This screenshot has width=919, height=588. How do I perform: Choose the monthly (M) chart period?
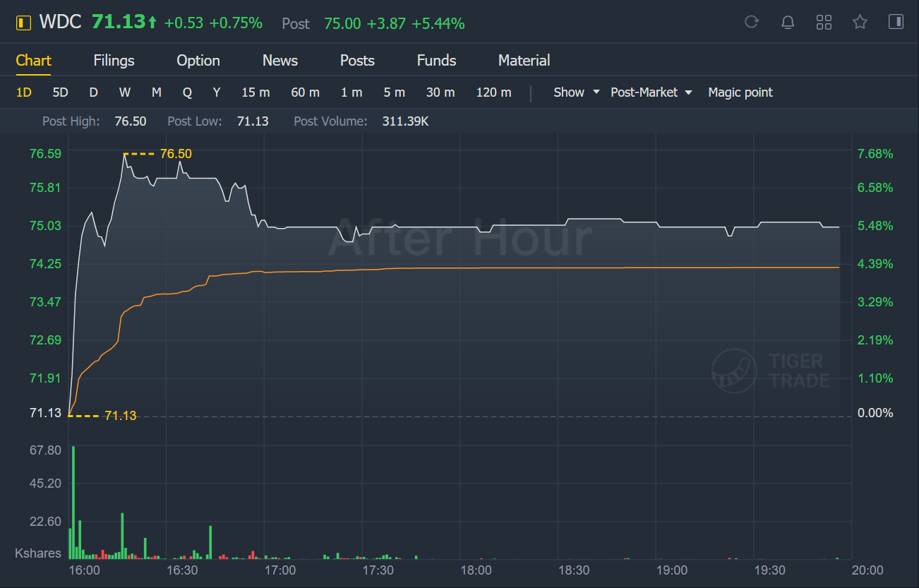coord(157,92)
